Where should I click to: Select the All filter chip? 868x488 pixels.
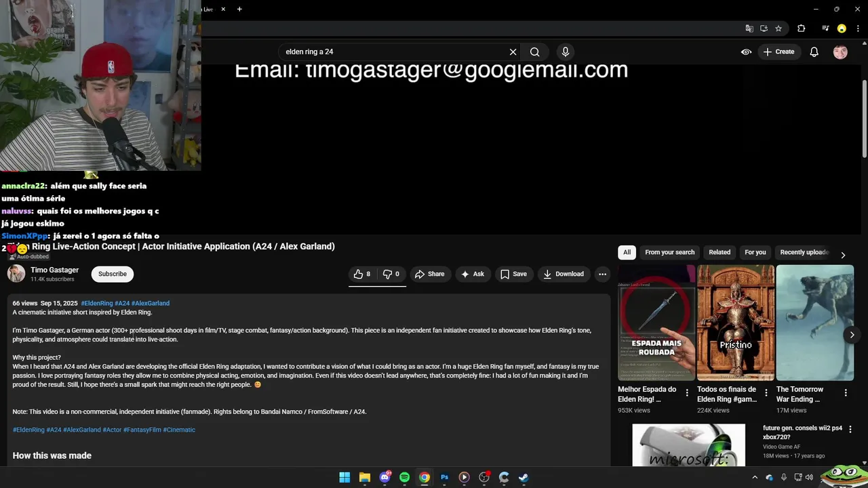point(627,252)
